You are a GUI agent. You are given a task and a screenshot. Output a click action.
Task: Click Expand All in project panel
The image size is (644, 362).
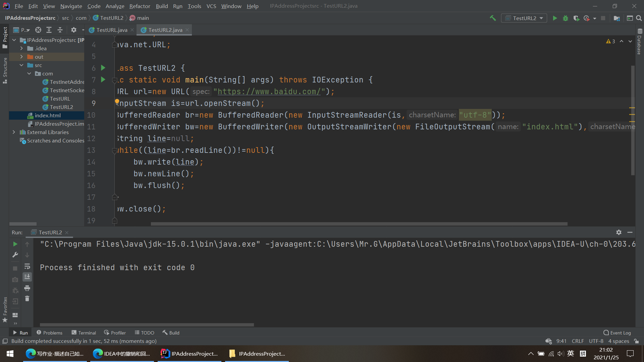[x=49, y=30]
